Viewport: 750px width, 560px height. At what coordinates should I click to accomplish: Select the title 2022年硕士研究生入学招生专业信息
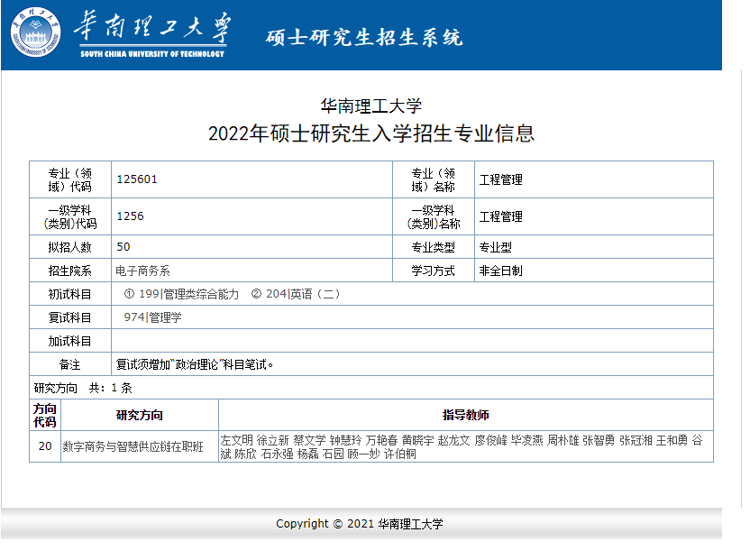[x=371, y=133]
